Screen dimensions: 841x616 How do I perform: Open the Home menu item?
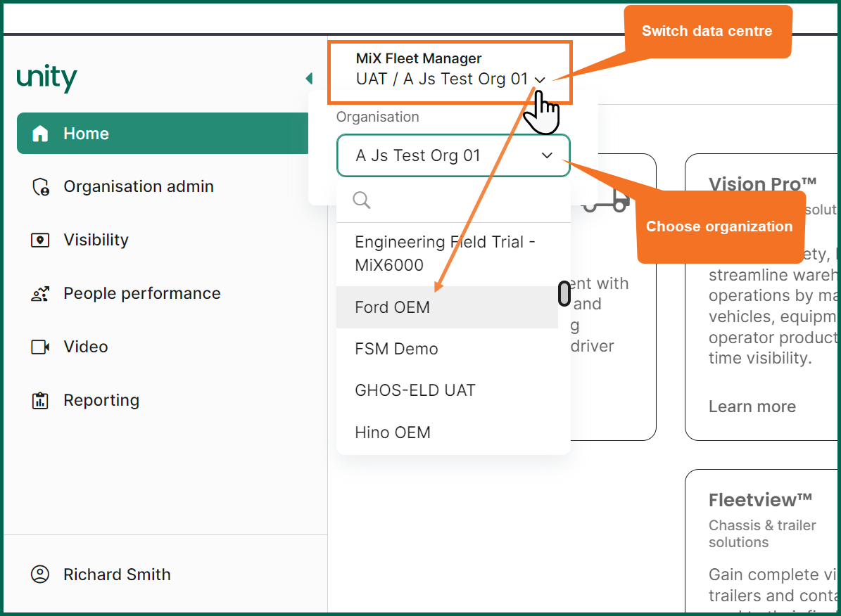163,134
